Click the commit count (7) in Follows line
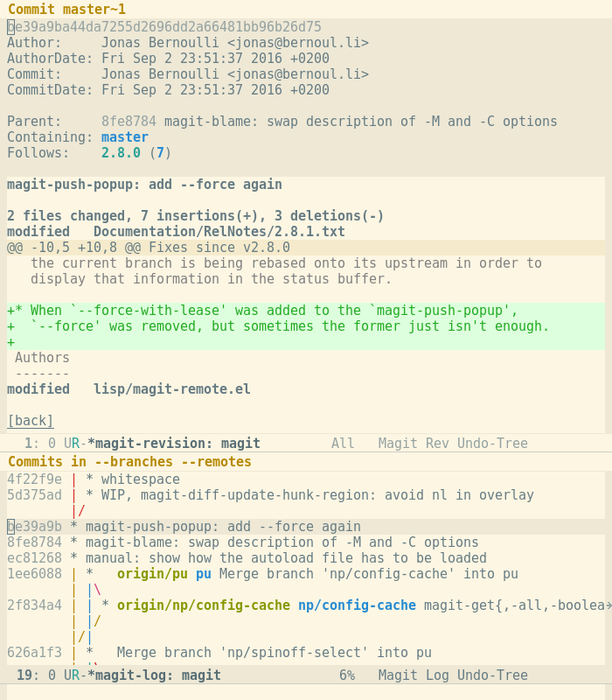The width and height of the screenshot is (612, 700). pos(160,152)
